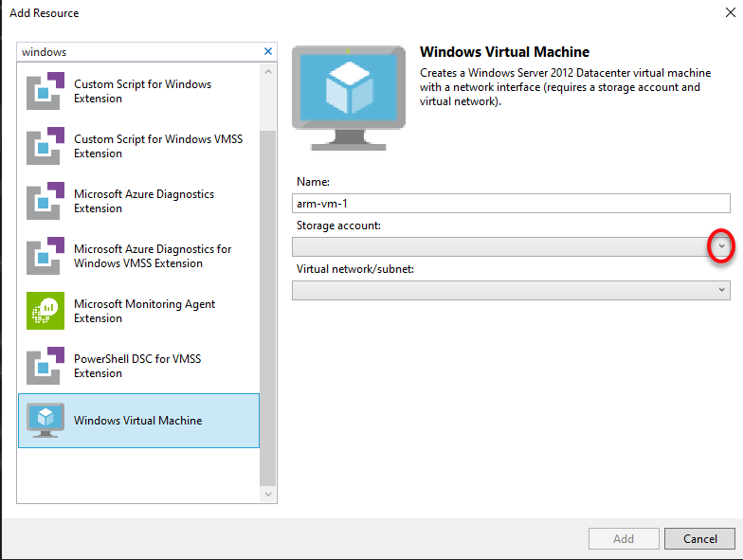Click the Microsoft Azure Diagnostics Extension icon

[x=45, y=201]
